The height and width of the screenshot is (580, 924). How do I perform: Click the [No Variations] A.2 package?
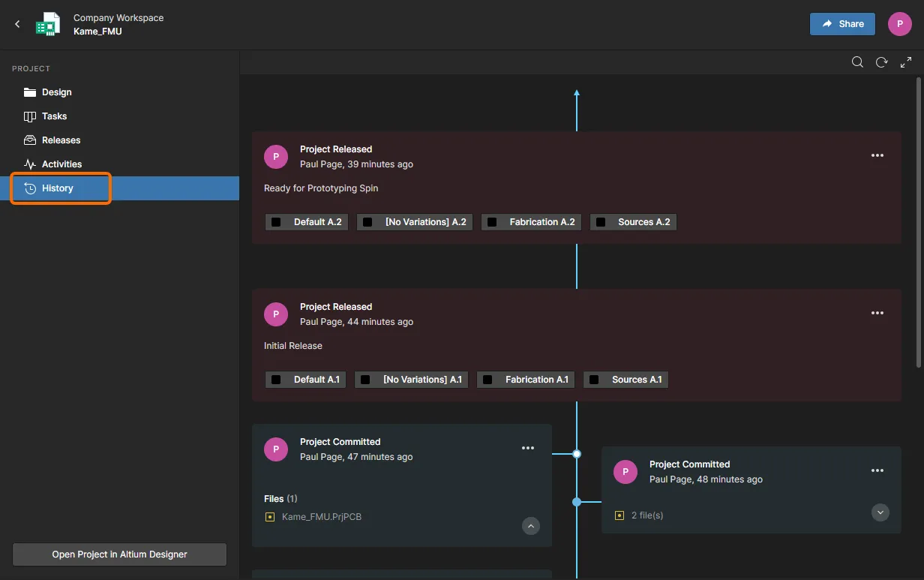[x=415, y=222]
